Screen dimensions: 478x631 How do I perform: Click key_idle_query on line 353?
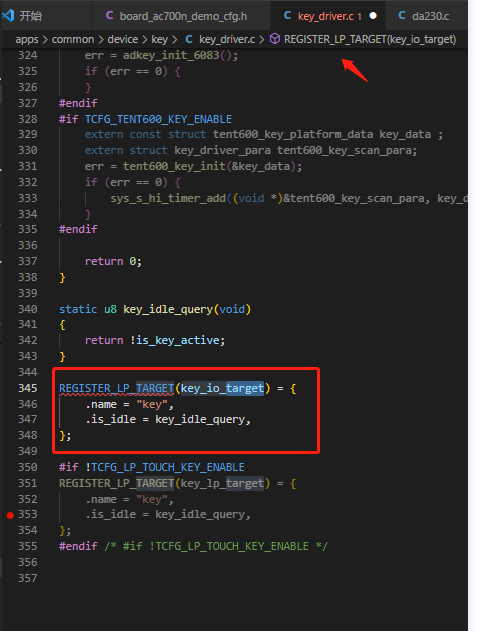click(200, 515)
